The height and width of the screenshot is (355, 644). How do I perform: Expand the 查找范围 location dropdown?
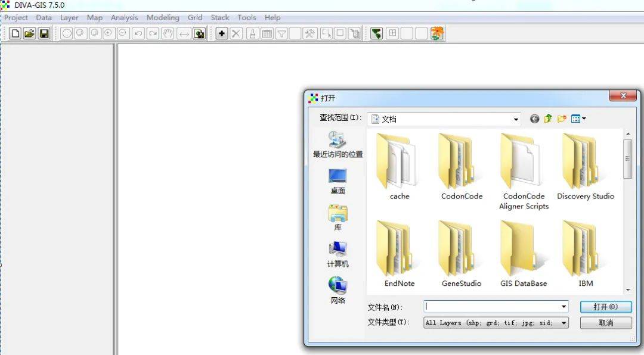coord(516,120)
